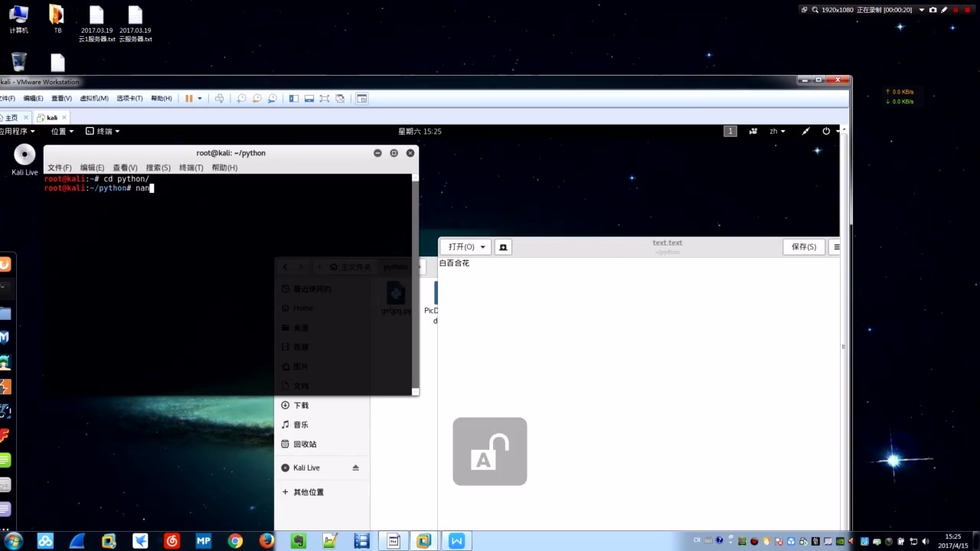Toggle the VMware library sidebar icon
980x551 pixels.
point(293,98)
